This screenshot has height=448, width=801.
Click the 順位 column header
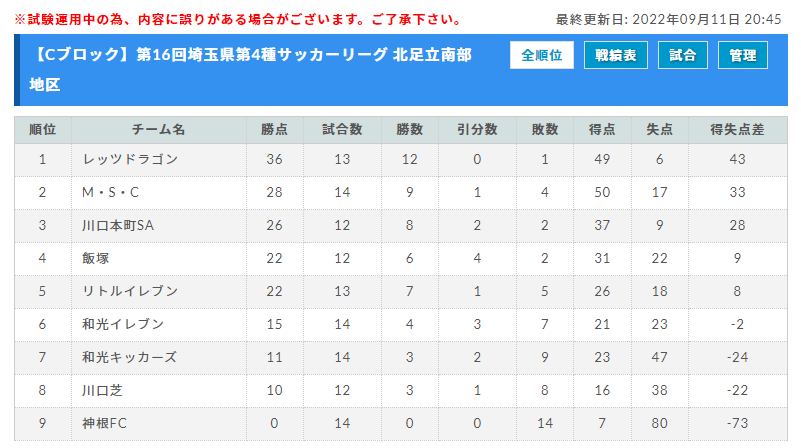click(x=43, y=130)
